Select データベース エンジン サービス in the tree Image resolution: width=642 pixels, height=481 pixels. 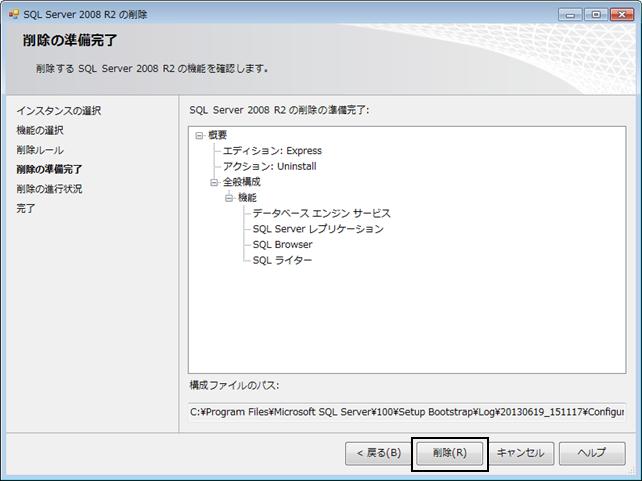tap(321, 213)
